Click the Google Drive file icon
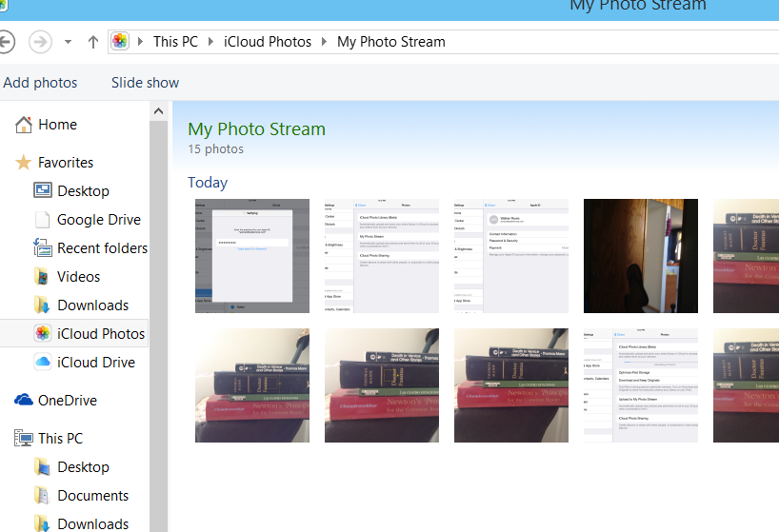The width and height of the screenshot is (779, 532). point(42,219)
